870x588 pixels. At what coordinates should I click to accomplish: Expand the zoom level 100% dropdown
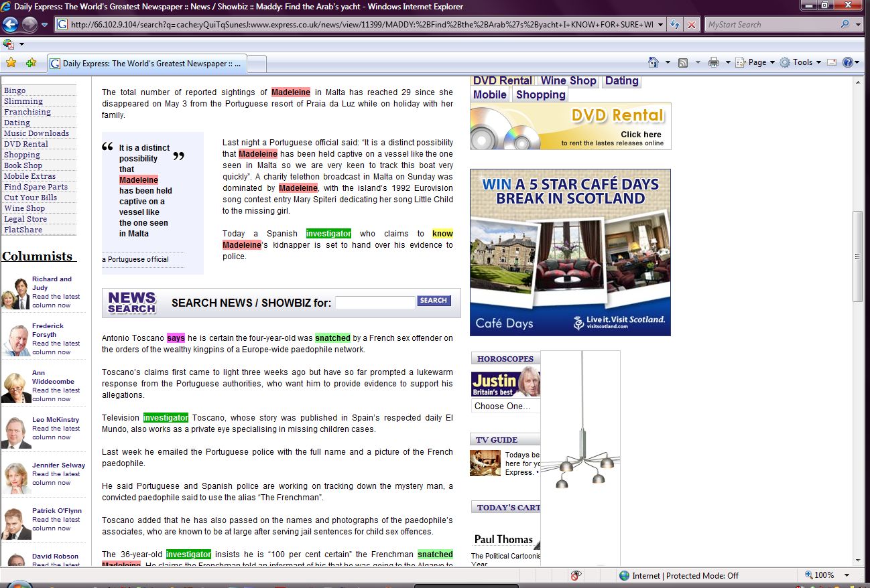847,575
